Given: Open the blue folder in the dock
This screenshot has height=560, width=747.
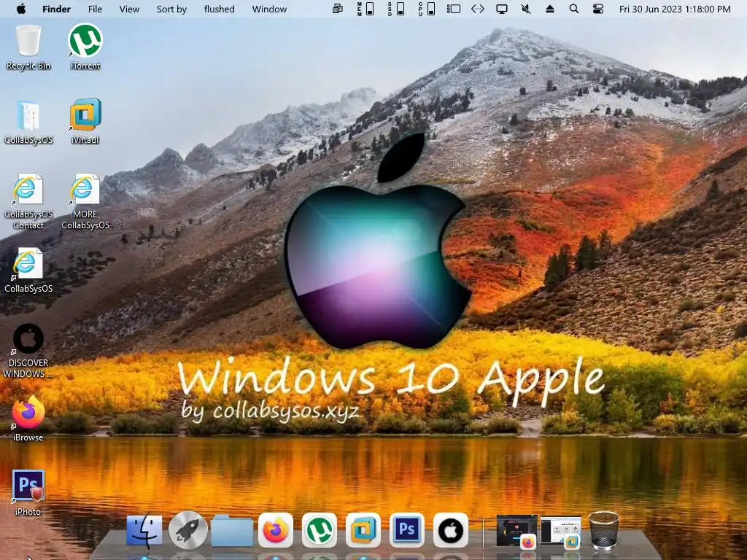Looking at the screenshot, I should [x=232, y=530].
